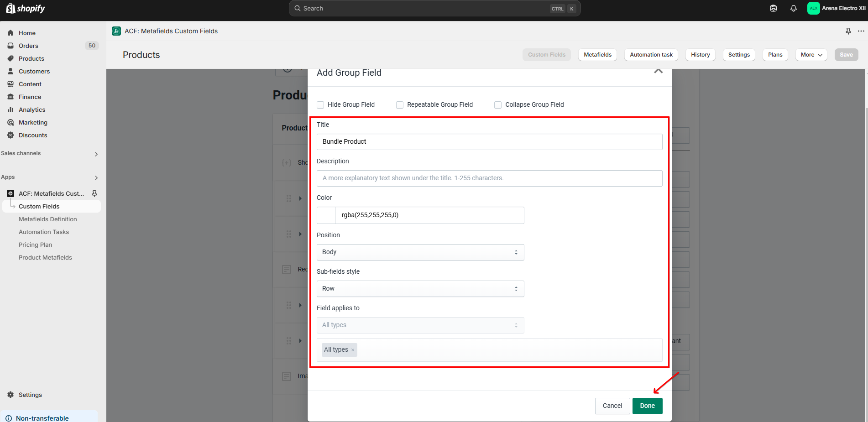Open Pricing Plan in sidebar
Viewport: 868px width, 422px height.
click(36, 245)
